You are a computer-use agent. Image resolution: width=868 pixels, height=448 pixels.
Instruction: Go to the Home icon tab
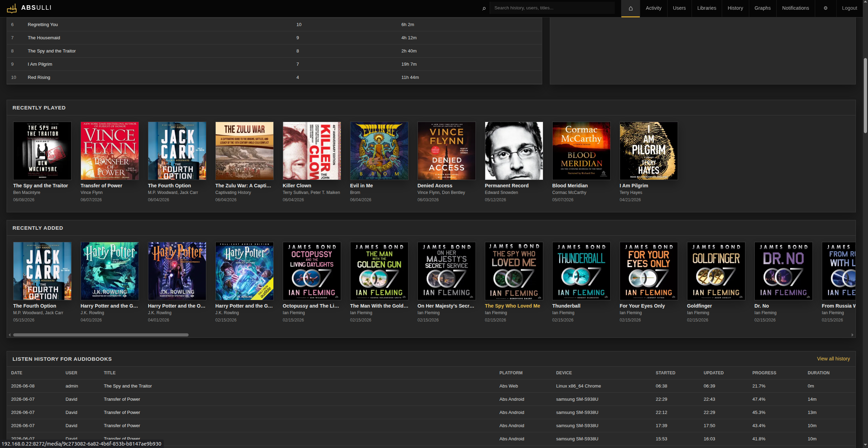(x=630, y=8)
